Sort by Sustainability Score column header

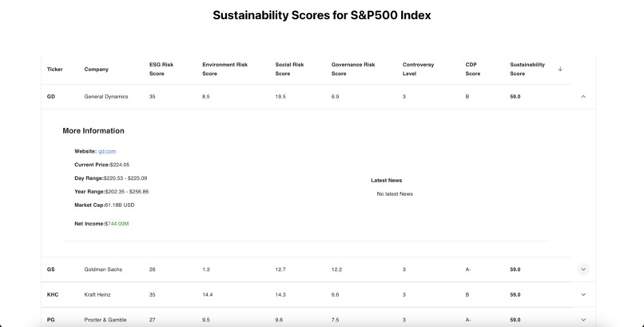coord(527,69)
